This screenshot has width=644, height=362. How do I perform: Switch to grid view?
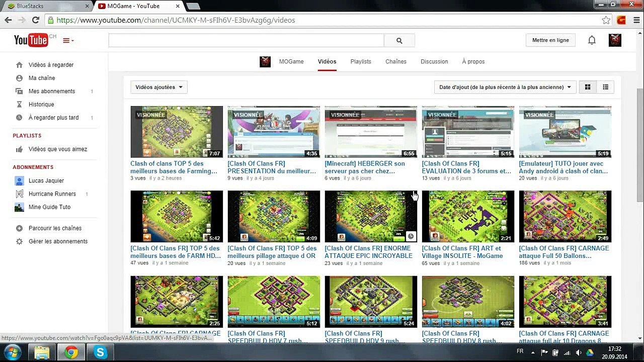pyautogui.click(x=587, y=87)
